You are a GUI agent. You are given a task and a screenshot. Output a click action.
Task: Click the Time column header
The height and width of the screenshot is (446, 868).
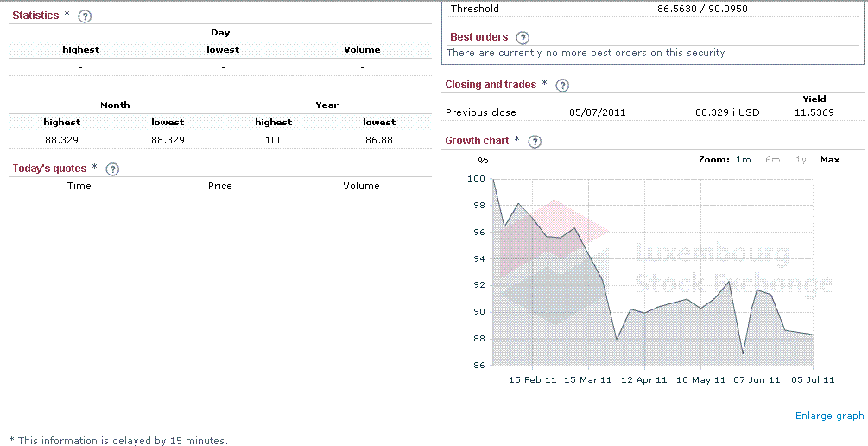pyautogui.click(x=79, y=186)
